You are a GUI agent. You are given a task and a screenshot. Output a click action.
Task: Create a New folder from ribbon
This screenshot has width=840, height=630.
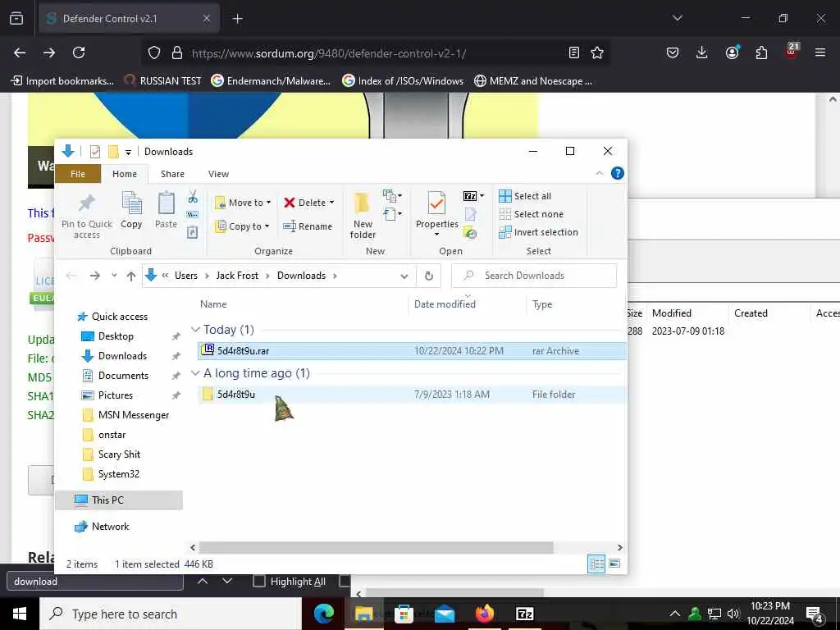(363, 216)
